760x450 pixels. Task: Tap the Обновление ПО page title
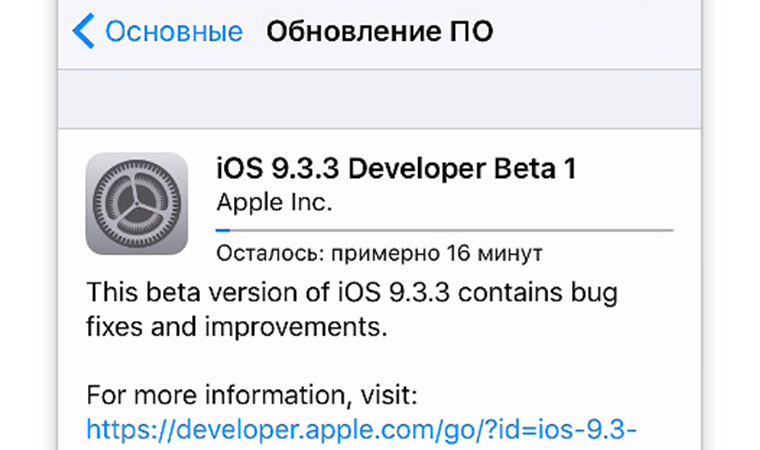[x=379, y=32]
